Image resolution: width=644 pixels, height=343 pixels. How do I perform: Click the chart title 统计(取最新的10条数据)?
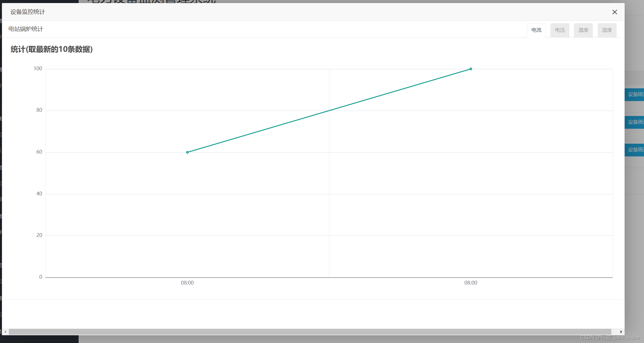pyautogui.click(x=52, y=49)
